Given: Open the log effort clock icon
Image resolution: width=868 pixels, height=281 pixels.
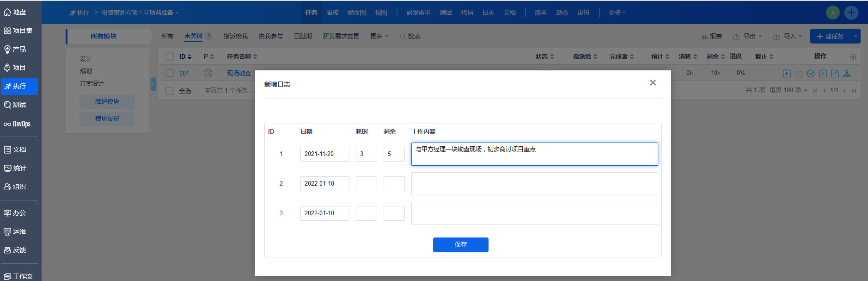Looking at the screenshot, I should [823, 73].
